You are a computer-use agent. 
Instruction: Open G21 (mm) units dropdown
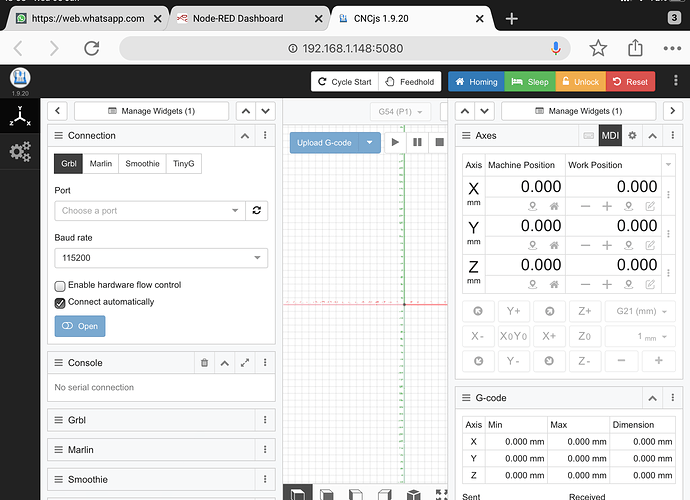(640, 311)
